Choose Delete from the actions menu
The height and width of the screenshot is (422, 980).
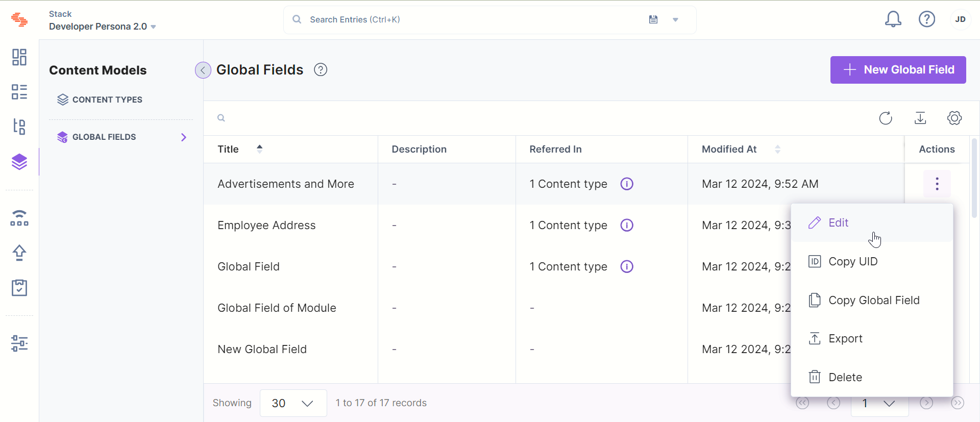[872, 377]
